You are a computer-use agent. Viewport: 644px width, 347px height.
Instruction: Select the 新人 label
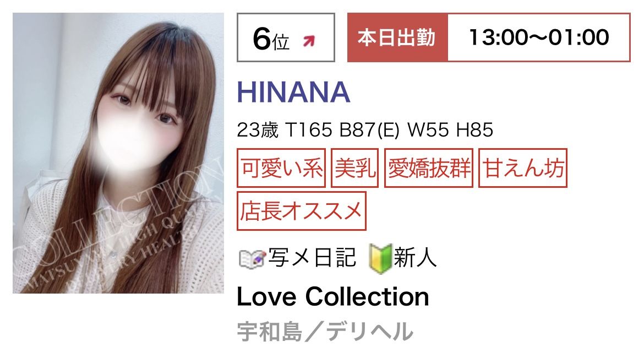(415, 258)
